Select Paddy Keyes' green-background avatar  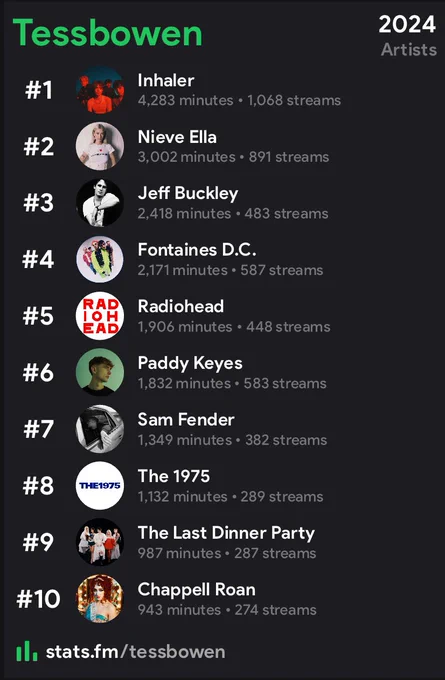[x=100, y=372]
